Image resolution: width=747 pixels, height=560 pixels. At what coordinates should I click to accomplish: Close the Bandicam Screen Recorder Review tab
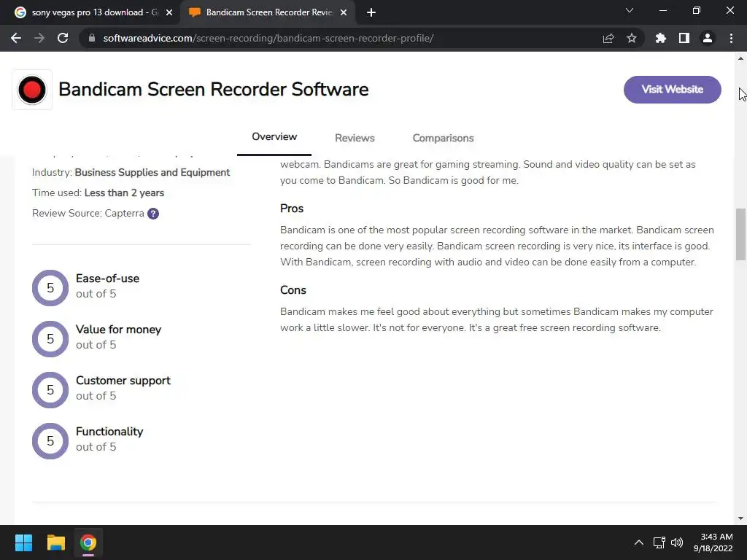[x=344, y=12]
